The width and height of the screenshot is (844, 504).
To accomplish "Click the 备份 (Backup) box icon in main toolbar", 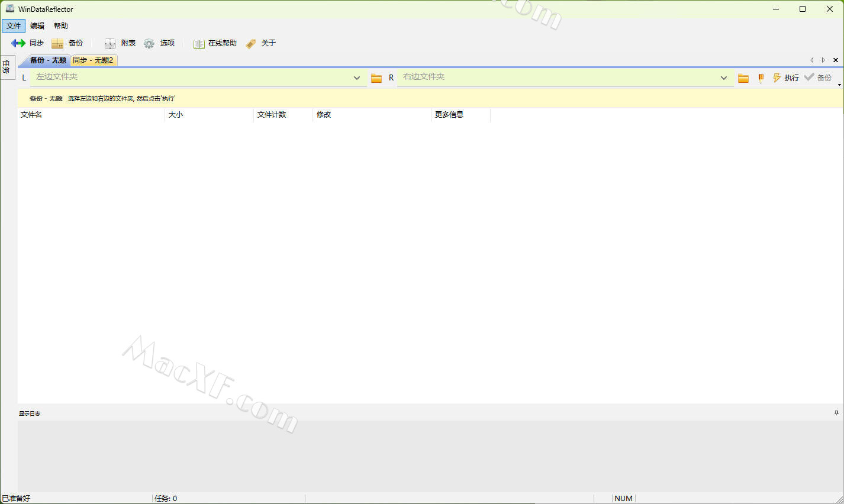I will [57, 43].
